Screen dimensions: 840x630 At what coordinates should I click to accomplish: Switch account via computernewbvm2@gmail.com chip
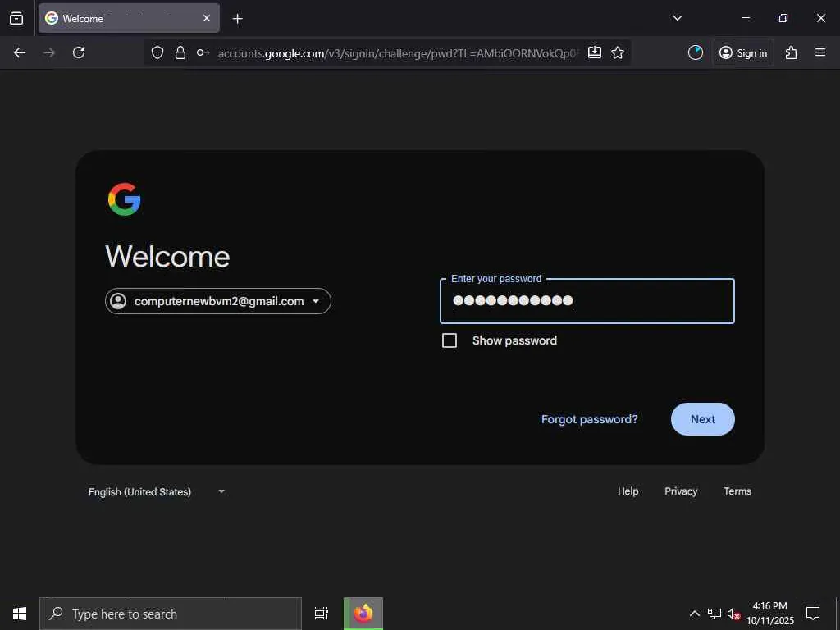218,301
